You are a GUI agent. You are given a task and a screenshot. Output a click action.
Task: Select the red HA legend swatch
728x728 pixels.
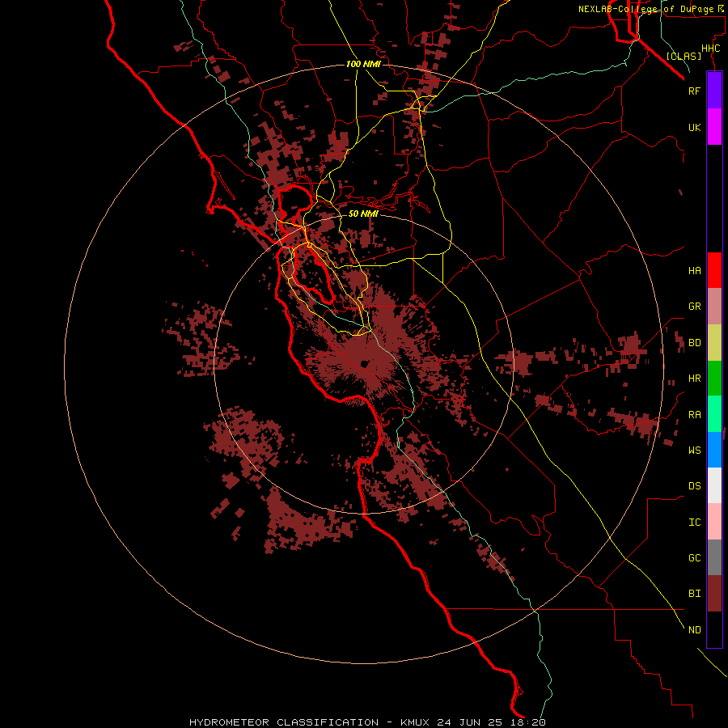pyautogui.click(x=714, y=270)
